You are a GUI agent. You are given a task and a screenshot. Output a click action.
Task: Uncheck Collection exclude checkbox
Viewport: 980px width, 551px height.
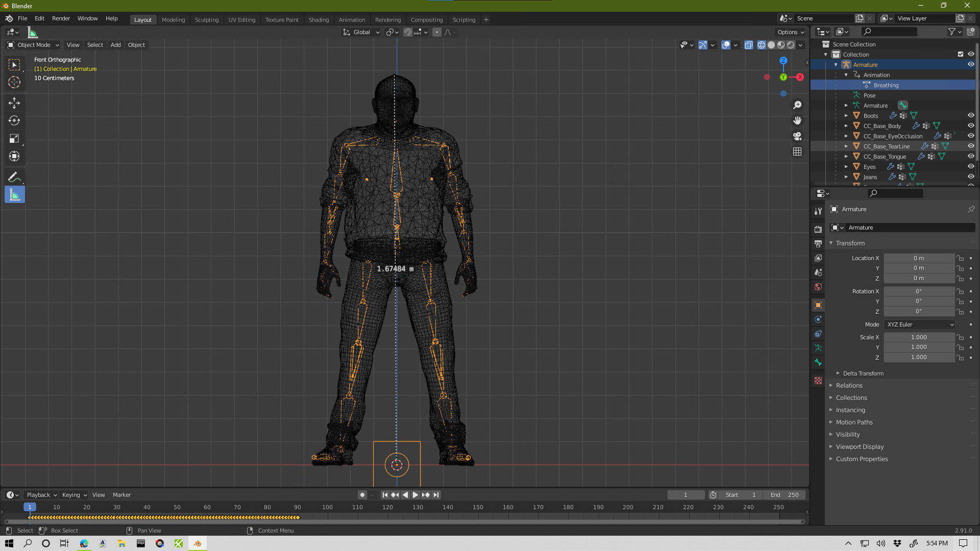960,54
